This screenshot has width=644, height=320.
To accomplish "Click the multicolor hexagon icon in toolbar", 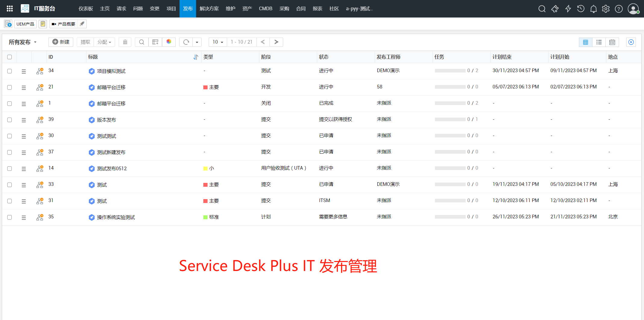I will 169,42.
